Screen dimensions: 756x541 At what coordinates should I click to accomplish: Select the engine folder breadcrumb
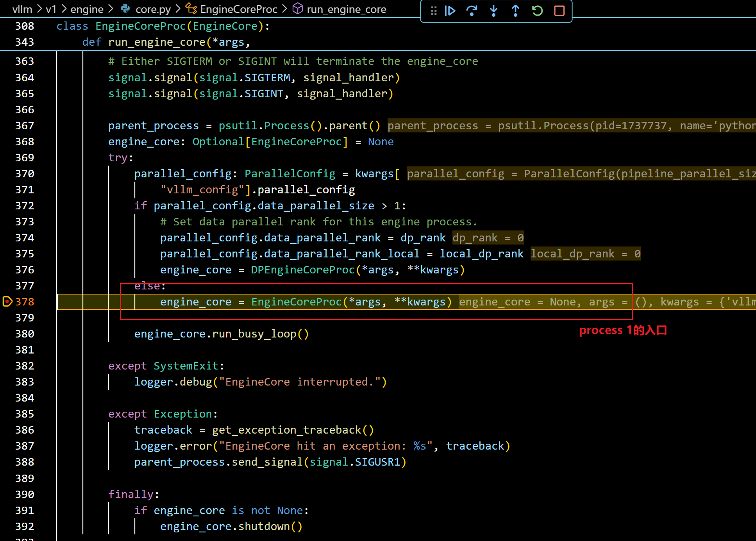tap(87, 9)
